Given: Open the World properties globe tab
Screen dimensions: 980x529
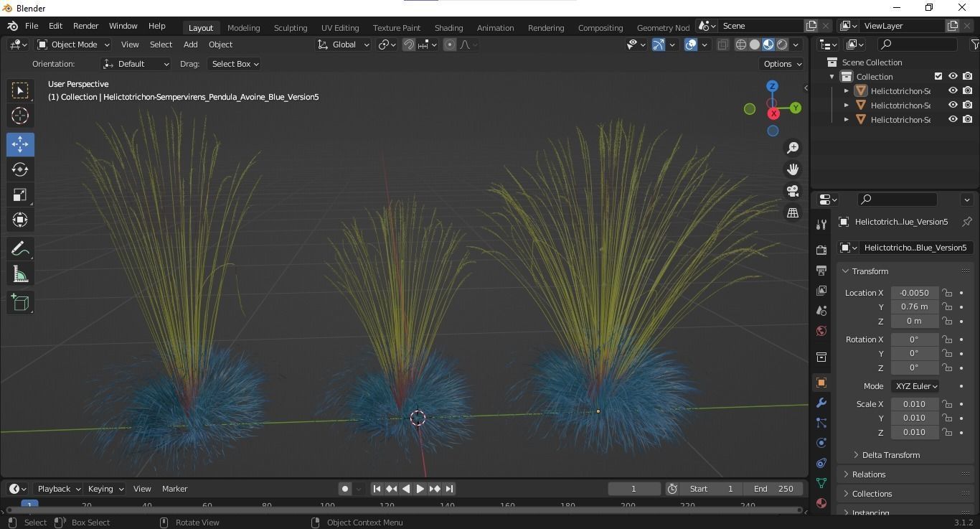Looking at the screenshot, I should [821, 331].
